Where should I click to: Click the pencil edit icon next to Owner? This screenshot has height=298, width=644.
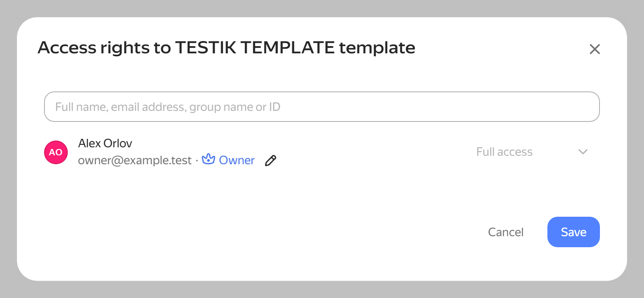tap(270, 160)
